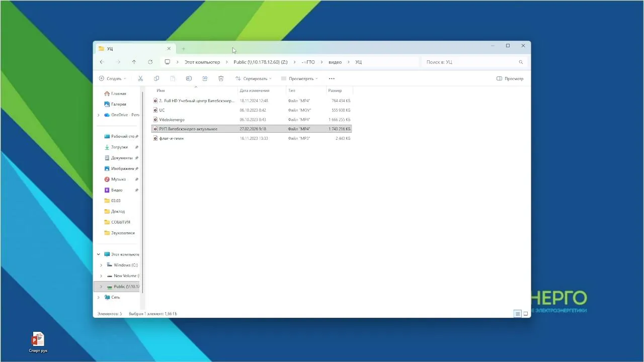The width and height of the screenshot is (644, 362).
Task: Click the navigation pane vertical scrollbar
Action: 142,191
